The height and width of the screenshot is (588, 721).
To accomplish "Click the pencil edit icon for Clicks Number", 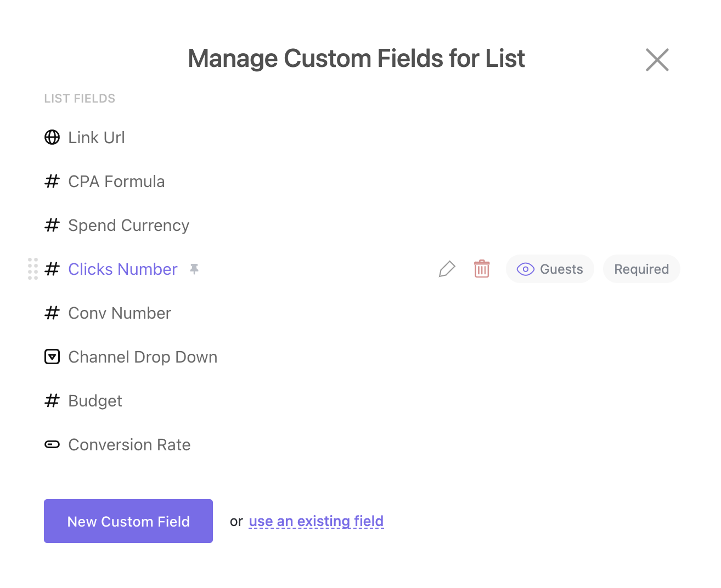I will [x=447, y=269].
